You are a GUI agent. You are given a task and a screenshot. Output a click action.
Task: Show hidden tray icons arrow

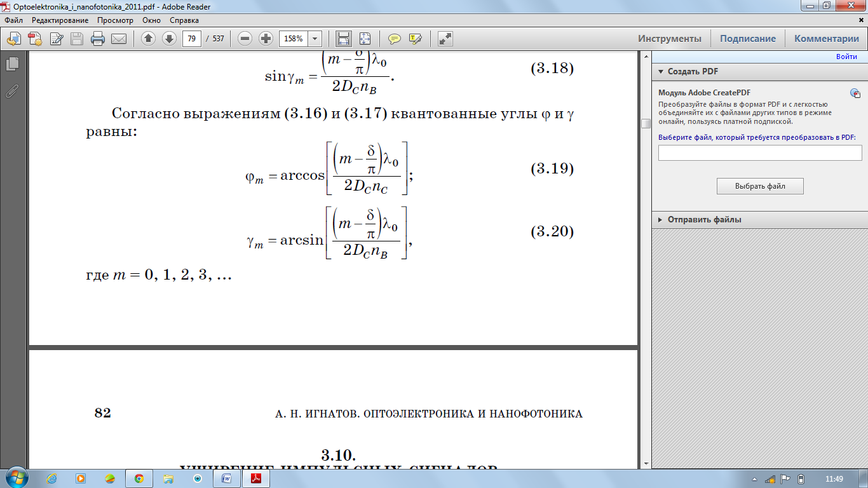pyautogui.click(x=754, y=479)
